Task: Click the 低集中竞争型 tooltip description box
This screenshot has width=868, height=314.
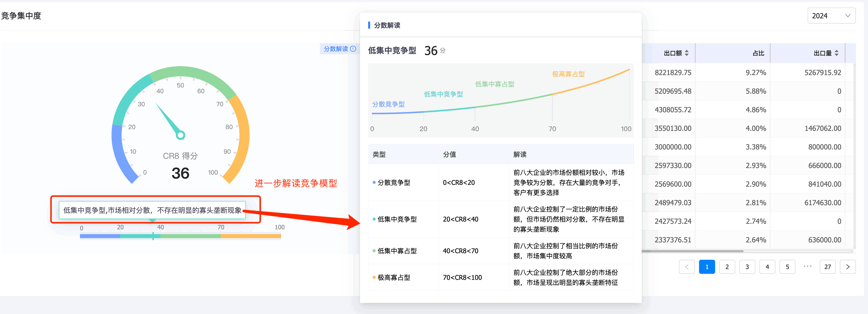Action: pos(152,210)
